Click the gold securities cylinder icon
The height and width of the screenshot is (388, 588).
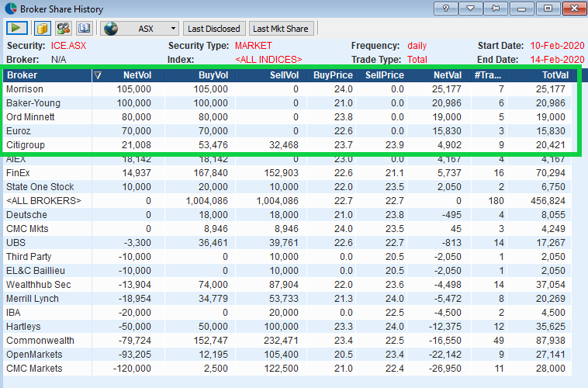click(43, 28)
